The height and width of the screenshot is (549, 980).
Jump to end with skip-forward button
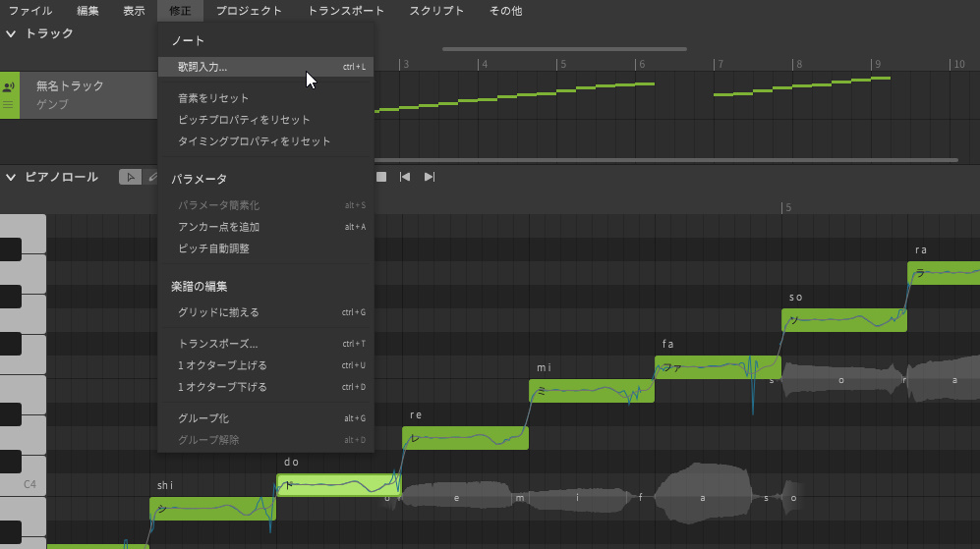click(x=430, y=177)
